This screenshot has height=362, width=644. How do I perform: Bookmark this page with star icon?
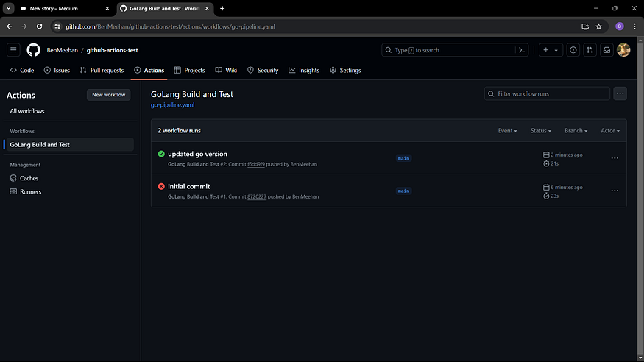coord(599,26)
